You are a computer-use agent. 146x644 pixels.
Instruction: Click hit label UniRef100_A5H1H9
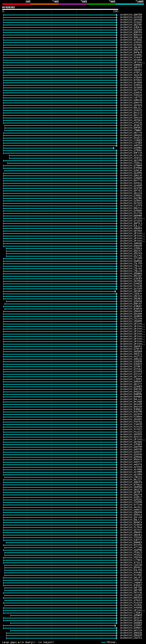(x=131, y=246)
